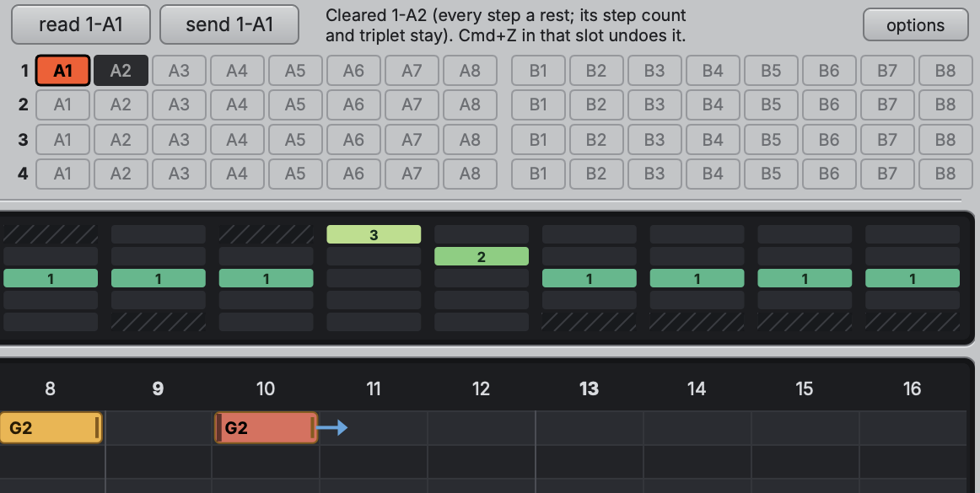
Task: Open the options button
Action: click(916, 25)
